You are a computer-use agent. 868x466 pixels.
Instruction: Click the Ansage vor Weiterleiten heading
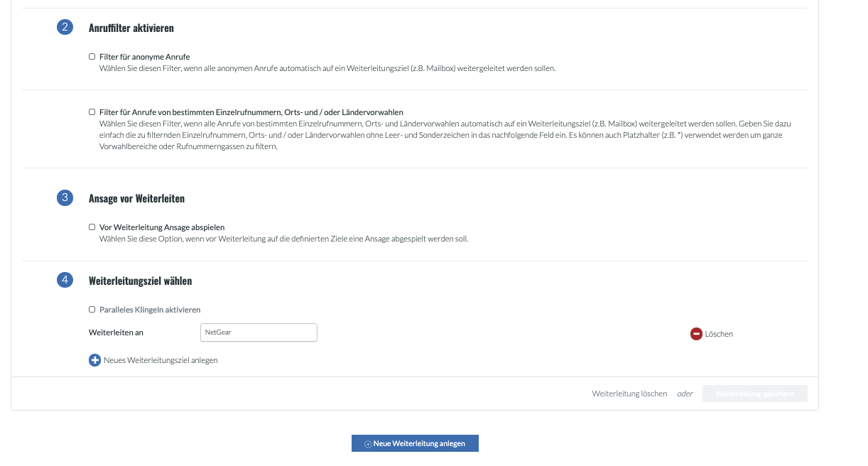136,199
